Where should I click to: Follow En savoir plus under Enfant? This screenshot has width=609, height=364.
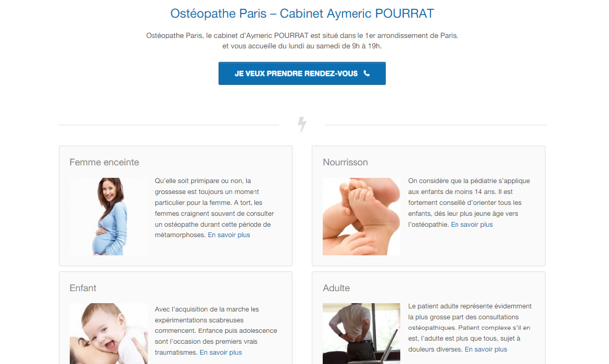221,353
